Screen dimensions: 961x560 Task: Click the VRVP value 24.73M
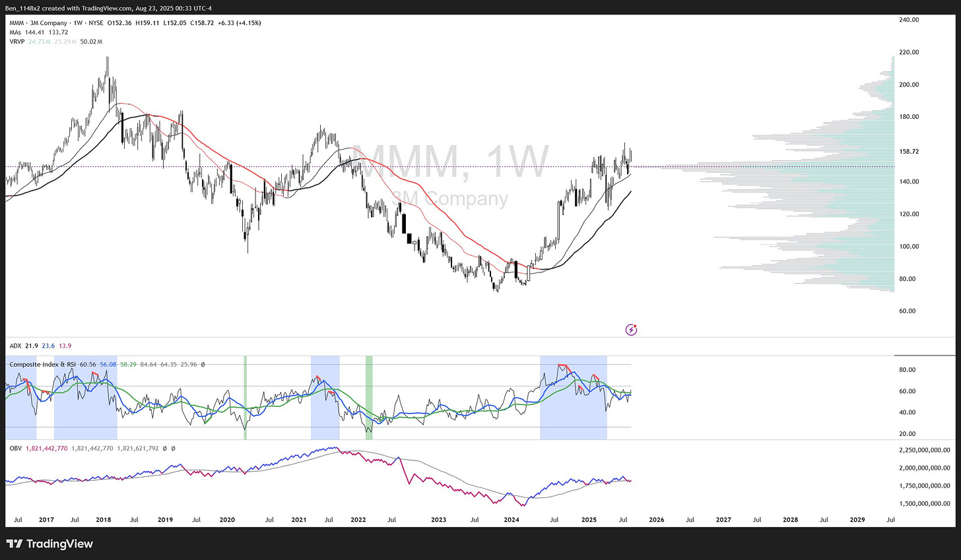point(38,42)
